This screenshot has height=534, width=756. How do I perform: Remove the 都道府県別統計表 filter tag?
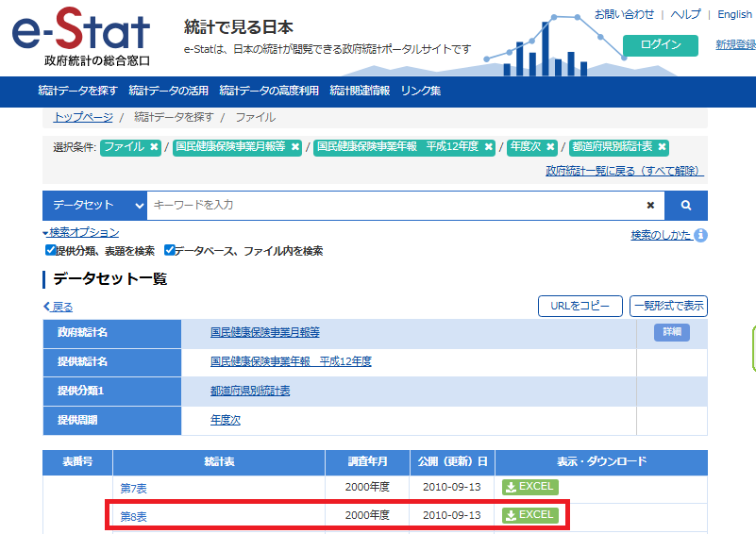(662, 147)
